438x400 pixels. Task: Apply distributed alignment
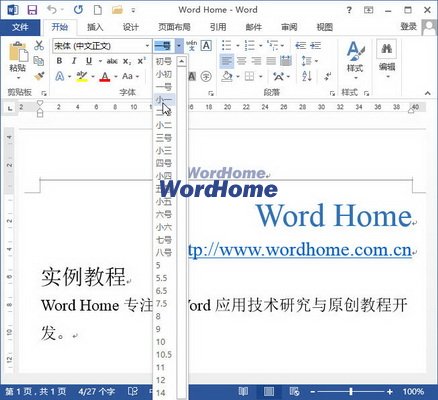point(286,61)
